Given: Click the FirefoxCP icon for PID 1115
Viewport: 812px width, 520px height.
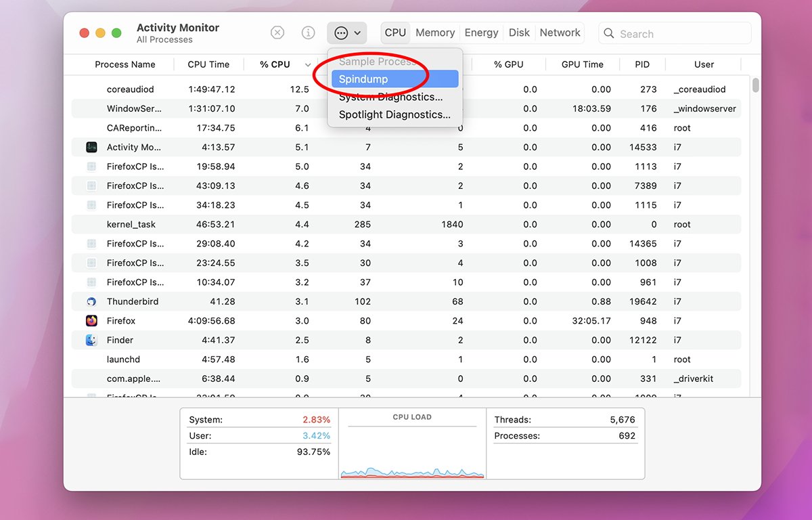Looking at the screenshot, I should click(x=91, y=205).
